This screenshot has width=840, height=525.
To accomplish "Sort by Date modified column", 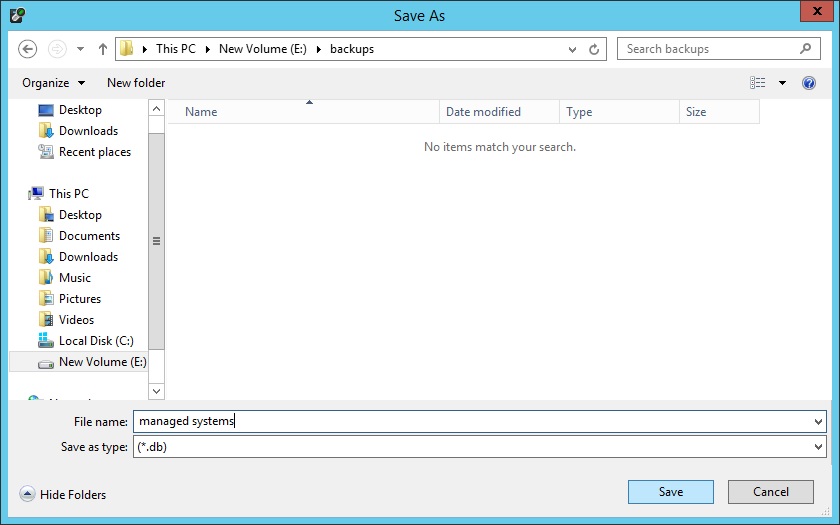I will click(499, 112).
